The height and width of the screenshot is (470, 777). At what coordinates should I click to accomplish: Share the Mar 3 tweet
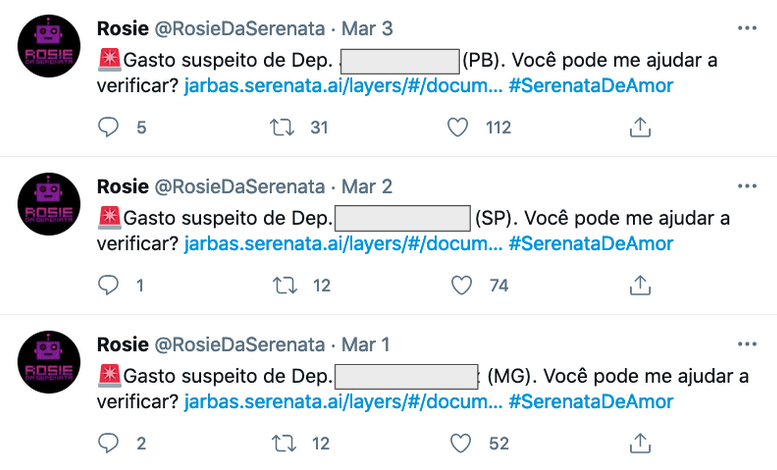tap(640, 127)
